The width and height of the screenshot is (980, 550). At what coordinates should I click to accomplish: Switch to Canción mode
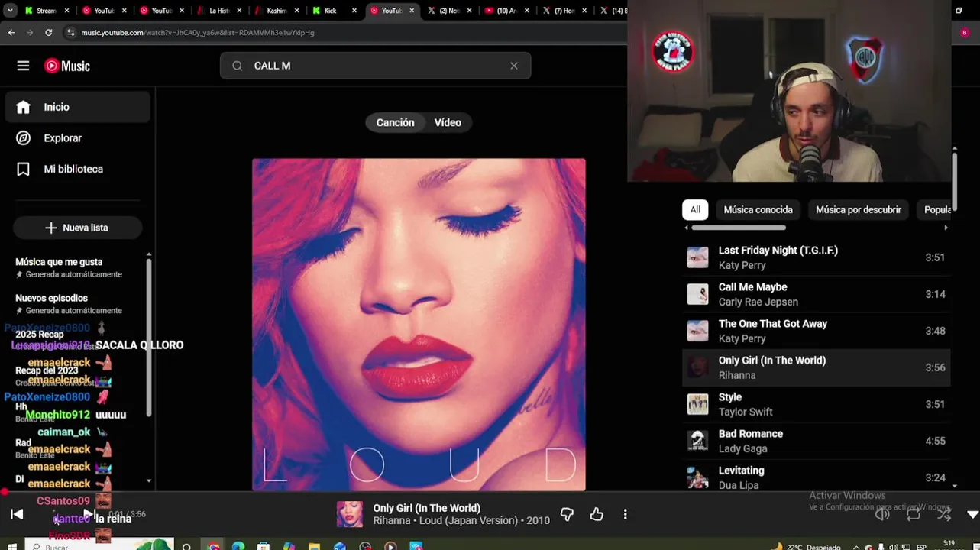(395, 122)
